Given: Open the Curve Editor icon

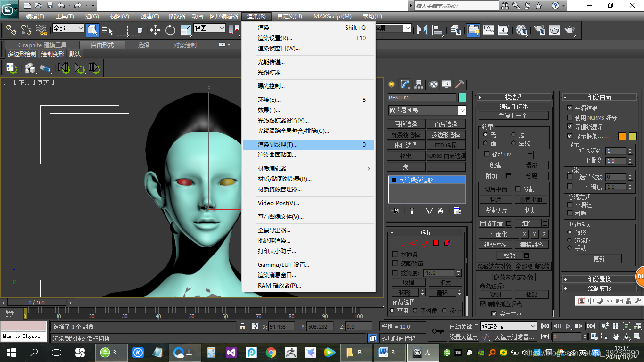Looking at the screenshot, I should click(x=489, y=30).
